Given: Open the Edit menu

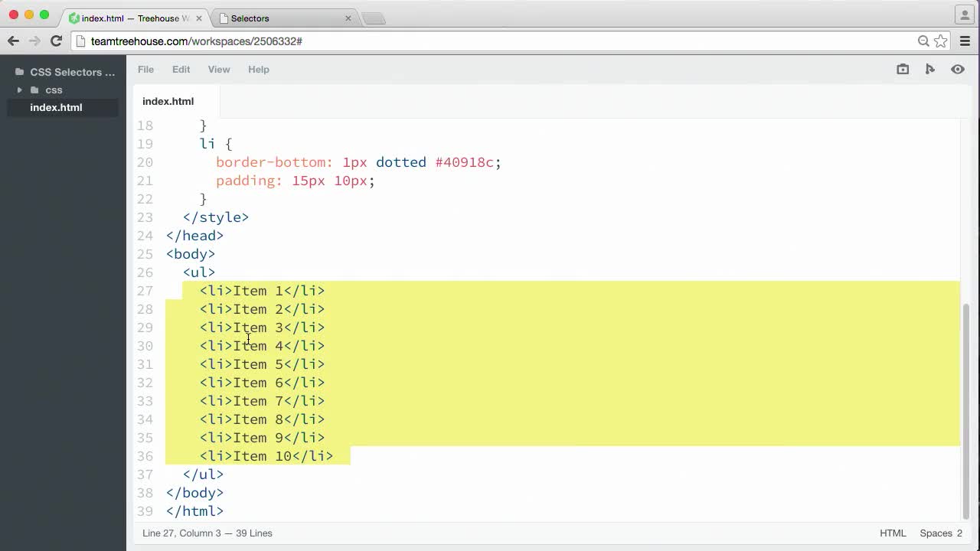Looking at the screenshot, I should pos(181,70).
